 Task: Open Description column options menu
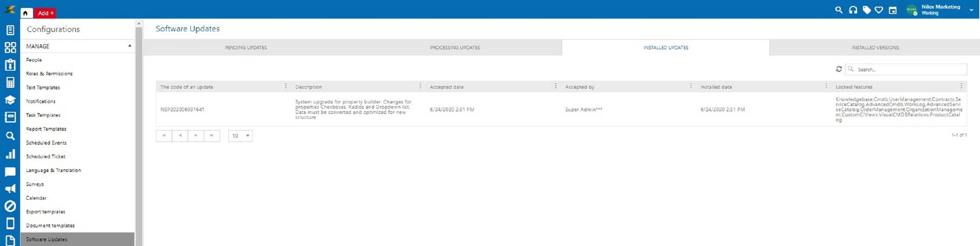[420, 86]
